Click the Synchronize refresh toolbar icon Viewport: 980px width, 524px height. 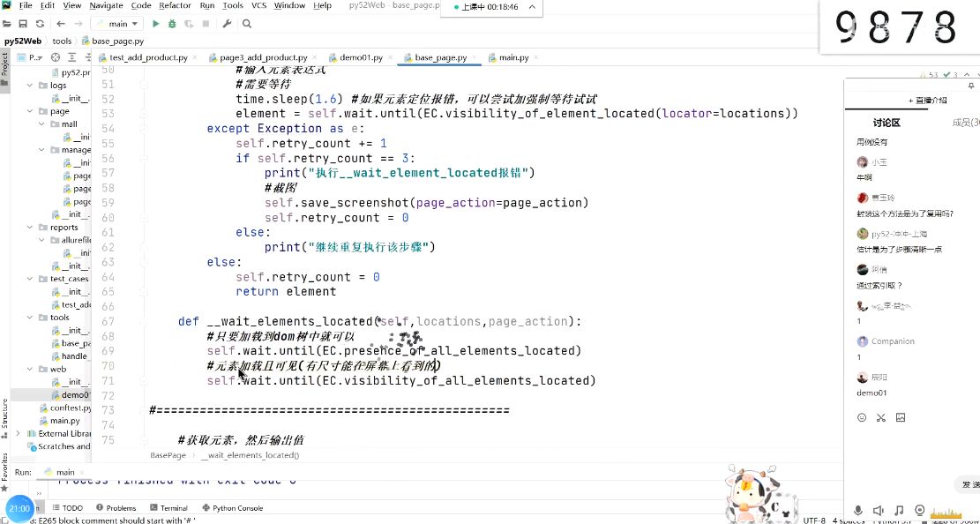[40, 24]
